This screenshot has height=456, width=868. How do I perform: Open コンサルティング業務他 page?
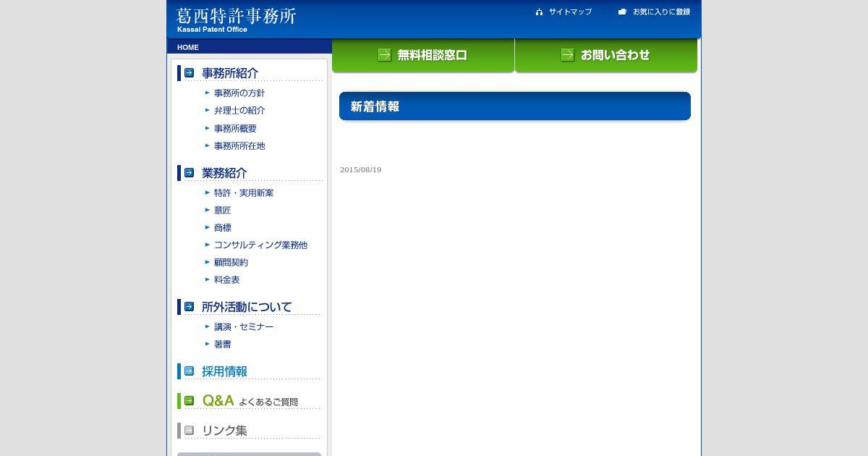[x=260, y=245]
